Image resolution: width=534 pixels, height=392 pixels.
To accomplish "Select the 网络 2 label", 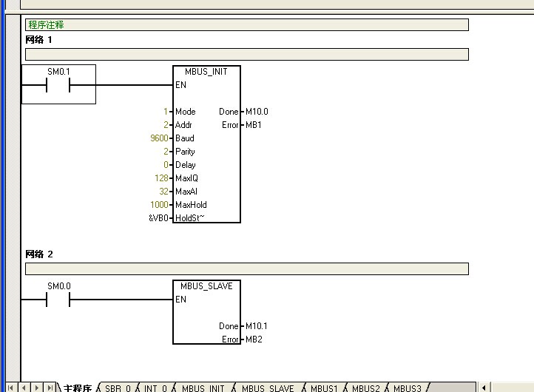I will pos(39,254).
